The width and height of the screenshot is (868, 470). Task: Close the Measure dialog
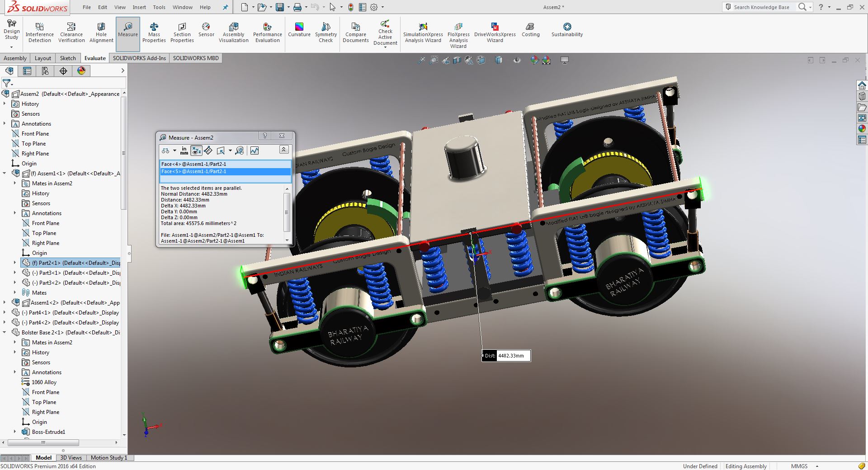[282, 136]
